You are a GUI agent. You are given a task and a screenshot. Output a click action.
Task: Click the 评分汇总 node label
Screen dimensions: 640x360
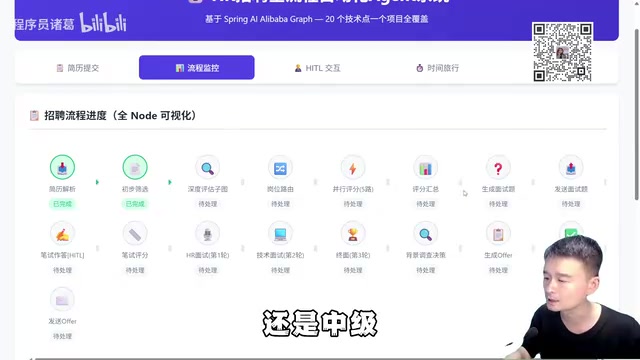[426, 189]
